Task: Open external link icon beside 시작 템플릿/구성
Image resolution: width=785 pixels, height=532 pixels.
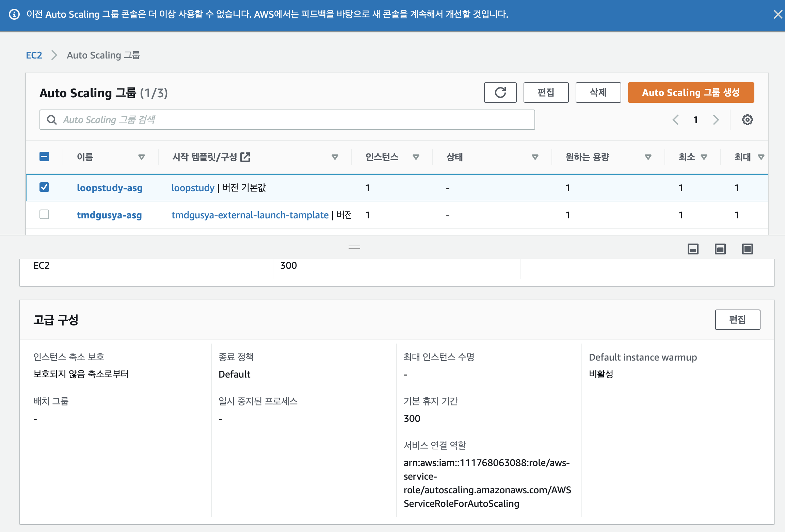Action: point(245,157)
